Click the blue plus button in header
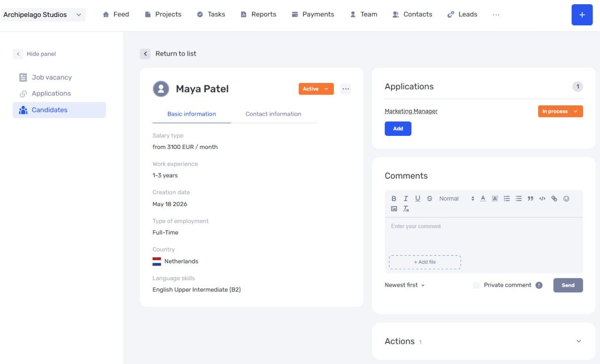The image size is (600, 364). tap(582, 15)
